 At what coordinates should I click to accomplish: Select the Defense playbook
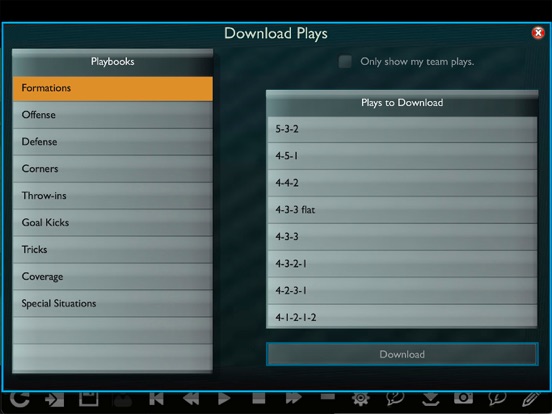coord(113,142)
